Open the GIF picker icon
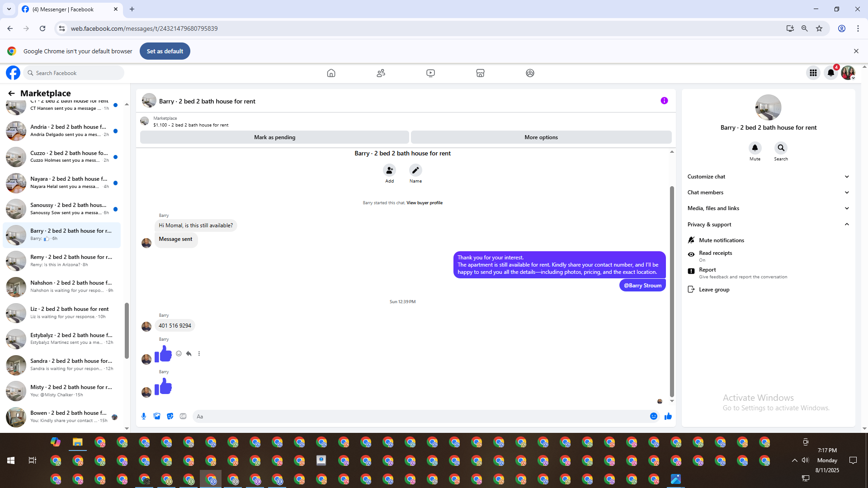Screen dimensions: 868x488 183,416
